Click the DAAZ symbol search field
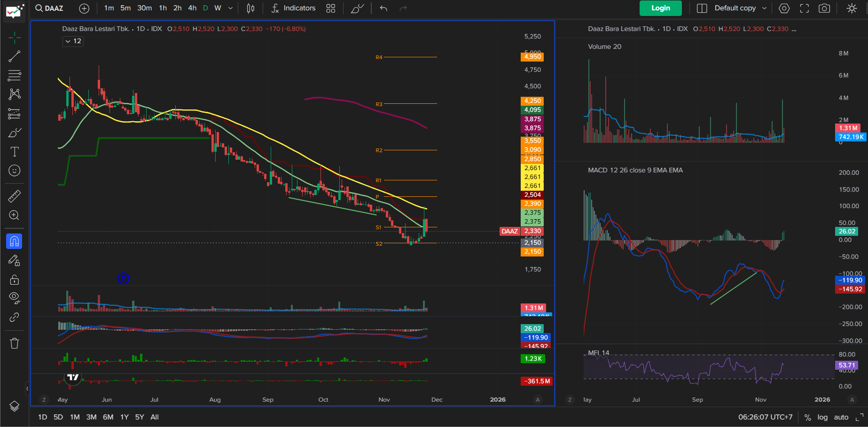Image resolution: width=868 pixels, height=427 pixels. click(50, 8)
